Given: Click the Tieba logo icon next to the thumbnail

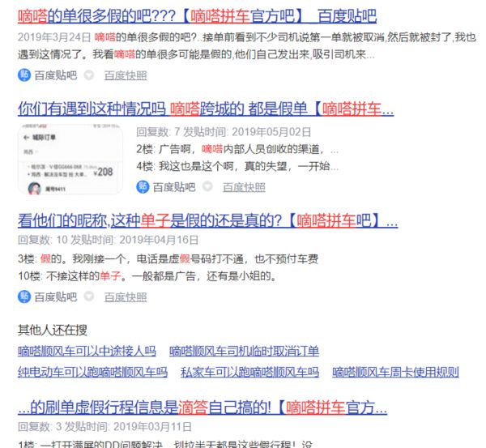Looking at the screenshot, I should 143,186.
